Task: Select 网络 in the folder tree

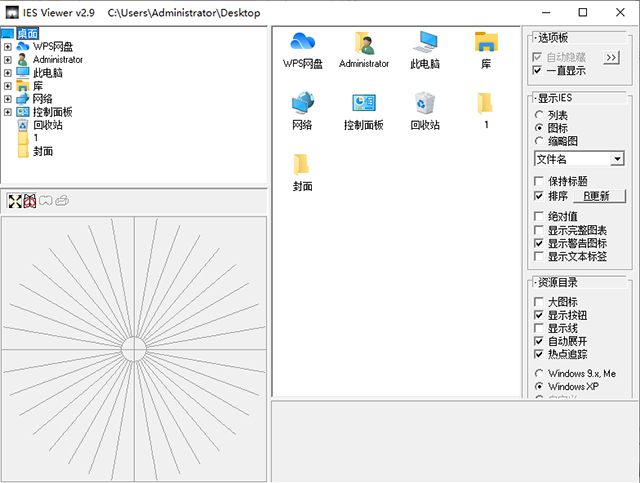Action: pos(42,99)
